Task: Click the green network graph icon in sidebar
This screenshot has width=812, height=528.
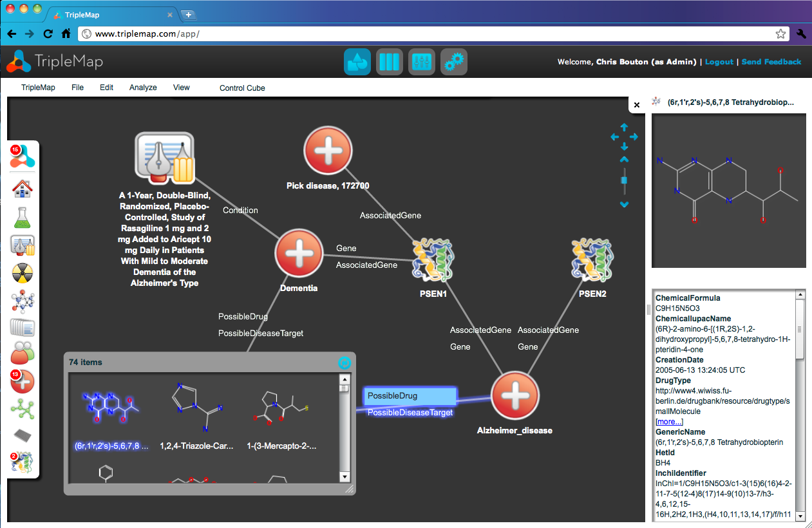Action: [23, 408]
